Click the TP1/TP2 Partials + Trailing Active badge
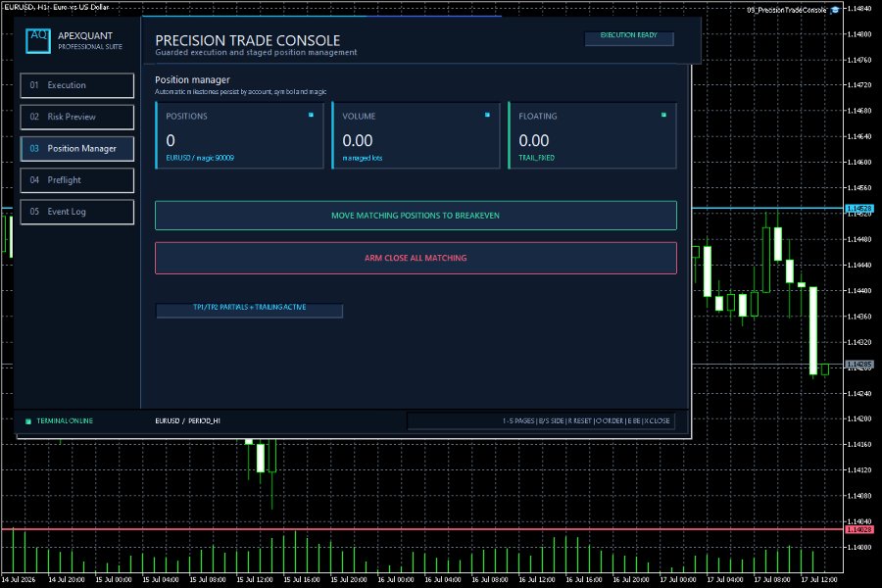 [x=249, y=310]
